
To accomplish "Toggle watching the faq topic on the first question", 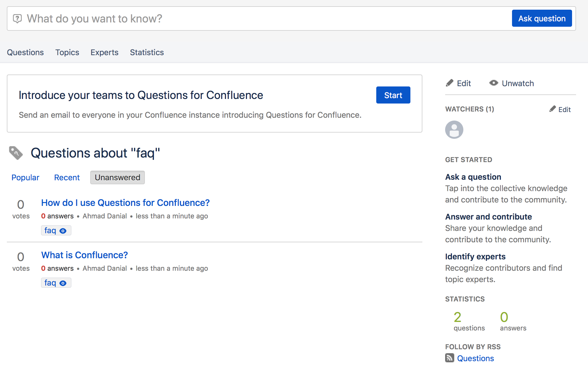I will click(x=63, y=230).
